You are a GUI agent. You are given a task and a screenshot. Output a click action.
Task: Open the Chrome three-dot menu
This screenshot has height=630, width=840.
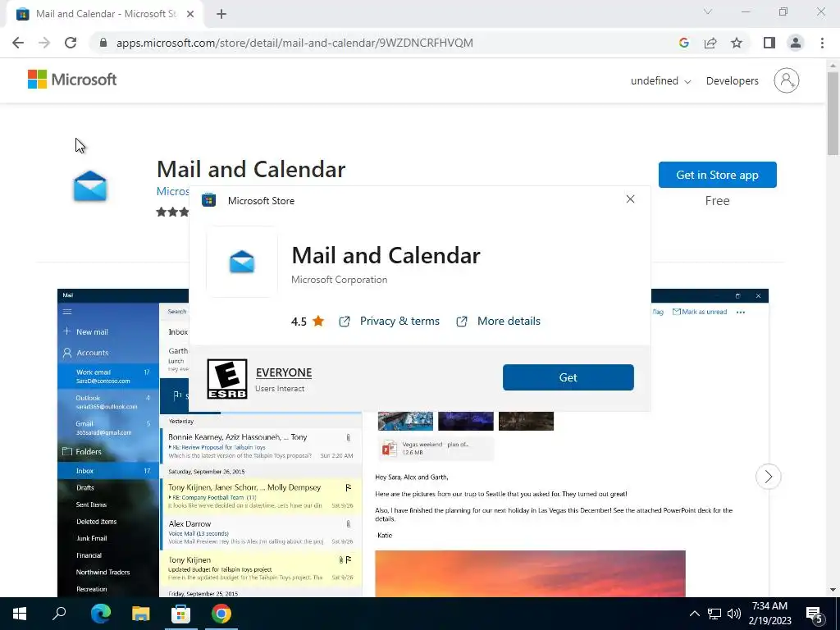[x=822, y=43]
